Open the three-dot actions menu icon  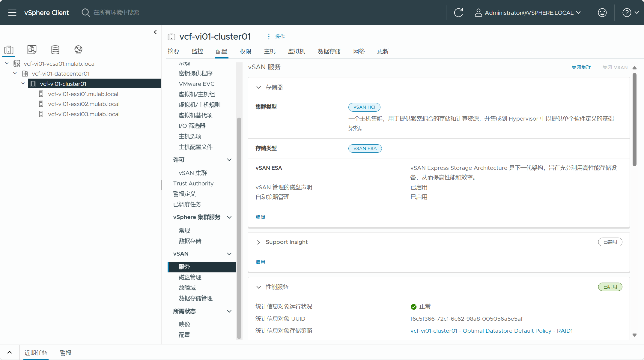(x=269, y=36)
